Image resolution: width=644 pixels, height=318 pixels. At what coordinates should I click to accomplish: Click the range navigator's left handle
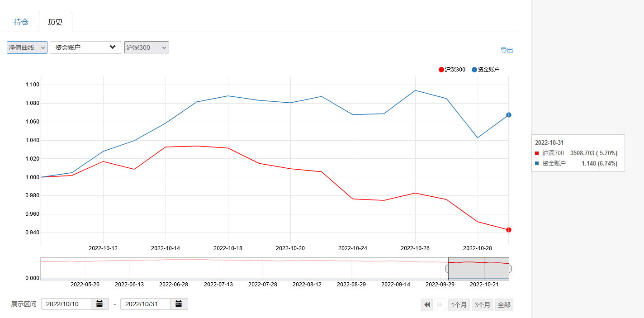pyautogui.click(x=448, y=269)
